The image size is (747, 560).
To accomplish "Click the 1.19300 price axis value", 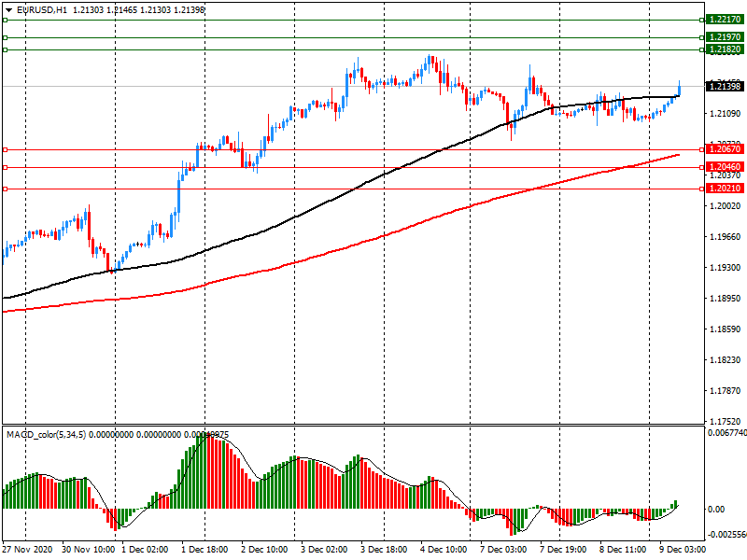I will [726, 268].
